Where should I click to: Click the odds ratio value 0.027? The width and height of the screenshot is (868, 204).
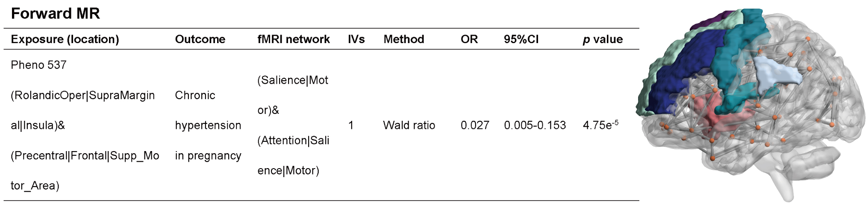pos(474,125)
